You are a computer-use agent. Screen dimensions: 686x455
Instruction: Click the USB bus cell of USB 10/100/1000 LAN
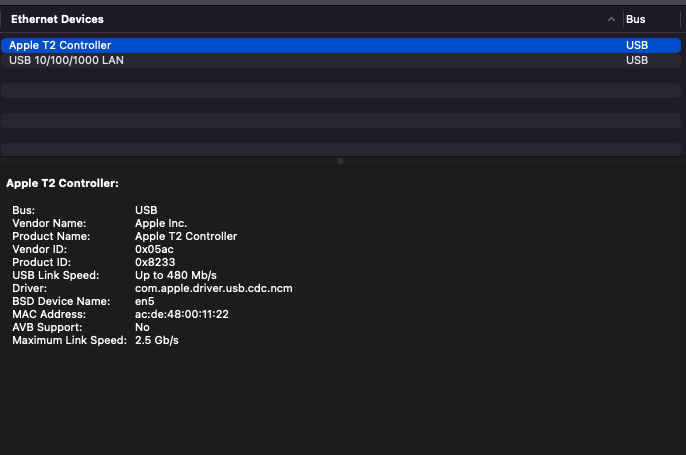point(637,60)
